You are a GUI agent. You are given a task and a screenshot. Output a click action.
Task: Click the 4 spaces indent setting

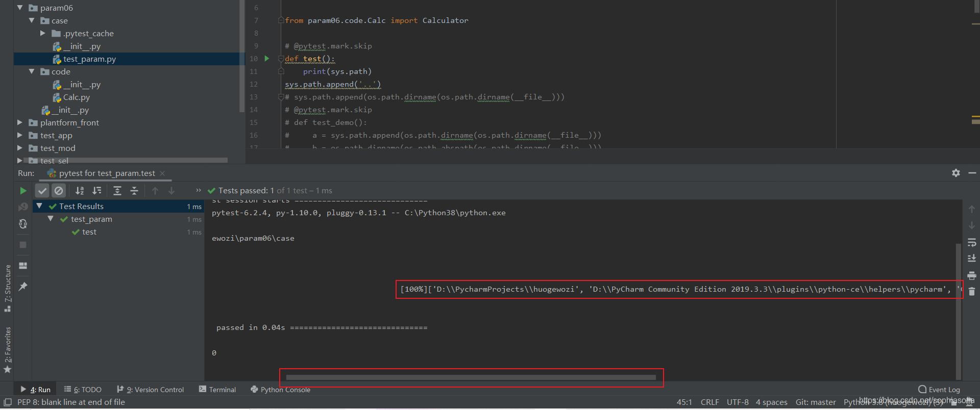(771, 402)
